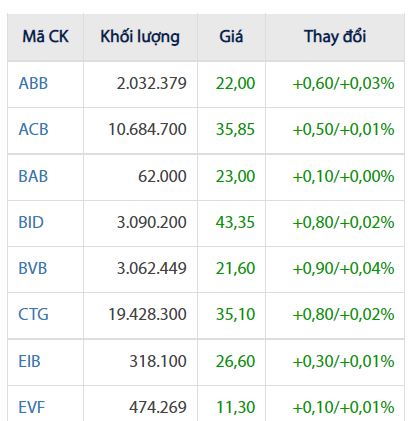Screen dimensions: 416x421
Task: Select the CTG volume cell 19.428.300
Action: (x=147, y=314)
